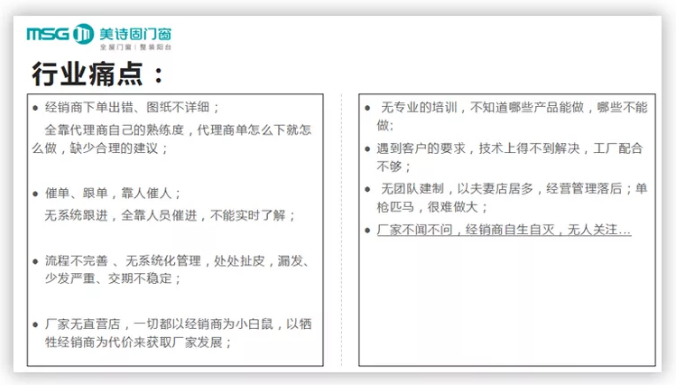Click the dashed divider between the boxes
The width and height of the screenshot is (677, 385).
click(x=341, y=230)
